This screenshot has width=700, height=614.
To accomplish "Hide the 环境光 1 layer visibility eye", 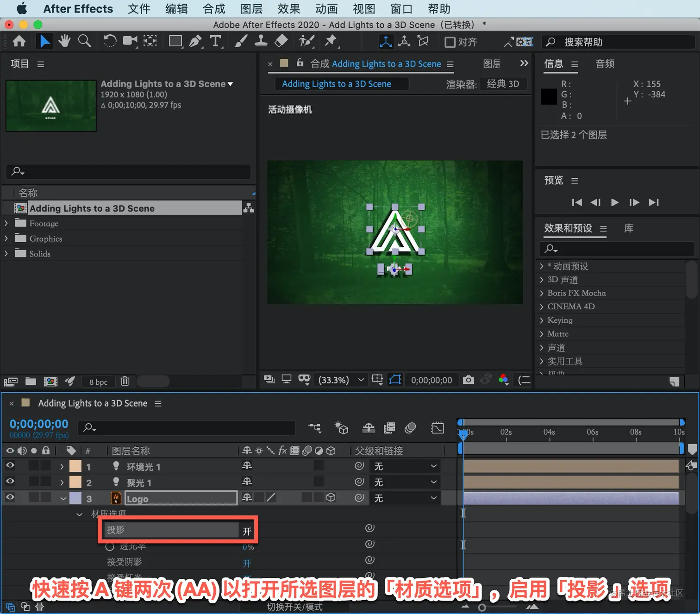I will [10, 465].
